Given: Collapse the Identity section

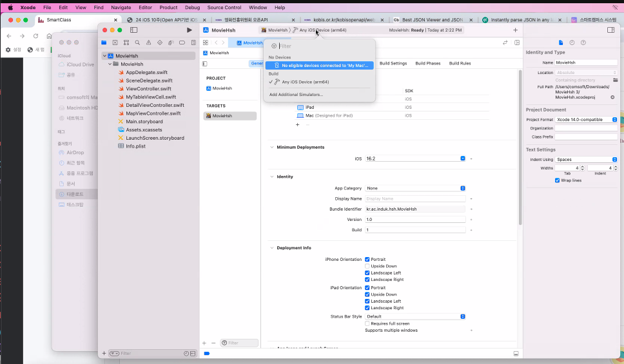Looking at the screenshot, I should point(272,177).
